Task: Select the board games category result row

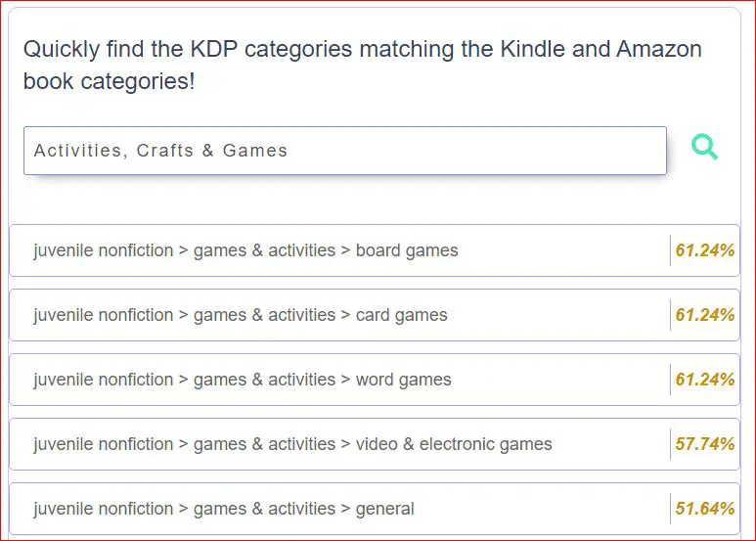Action: pyautogui.click(x=375, y=250)
